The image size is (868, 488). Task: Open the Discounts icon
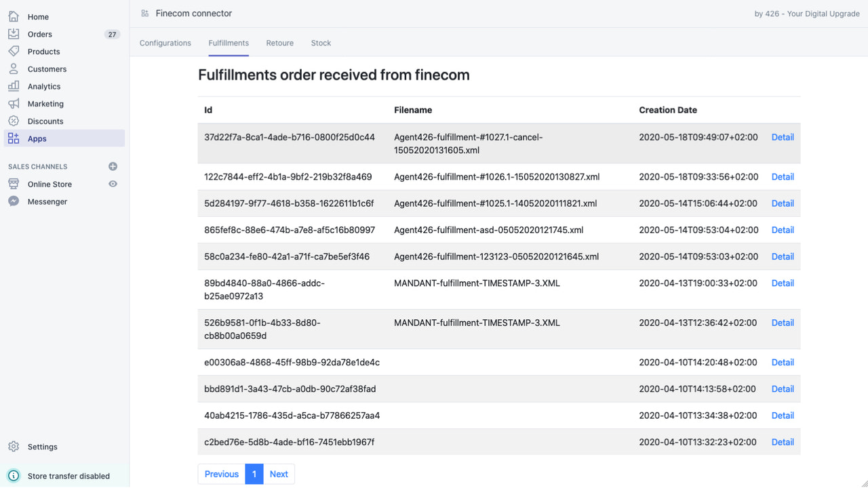point(15,121)
